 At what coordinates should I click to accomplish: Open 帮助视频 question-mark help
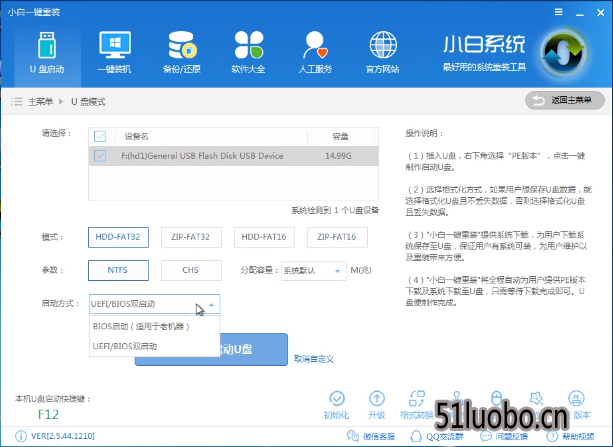click(x=552, y=436)
